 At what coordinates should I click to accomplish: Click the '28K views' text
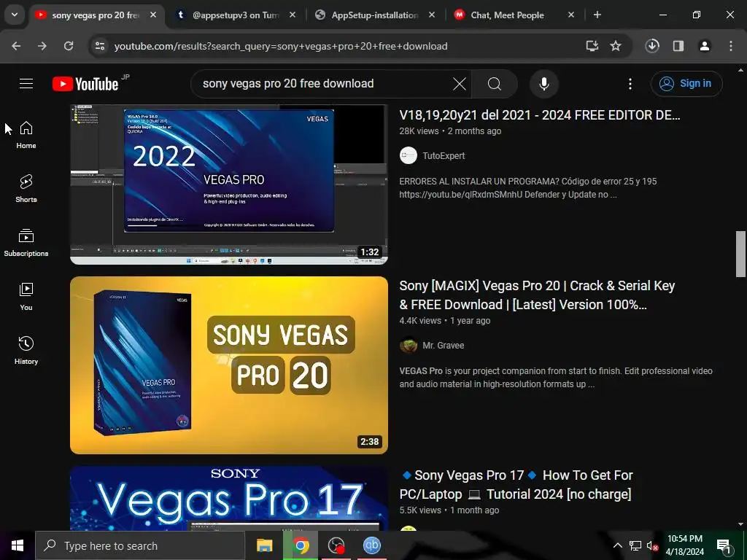click(419, 131)
